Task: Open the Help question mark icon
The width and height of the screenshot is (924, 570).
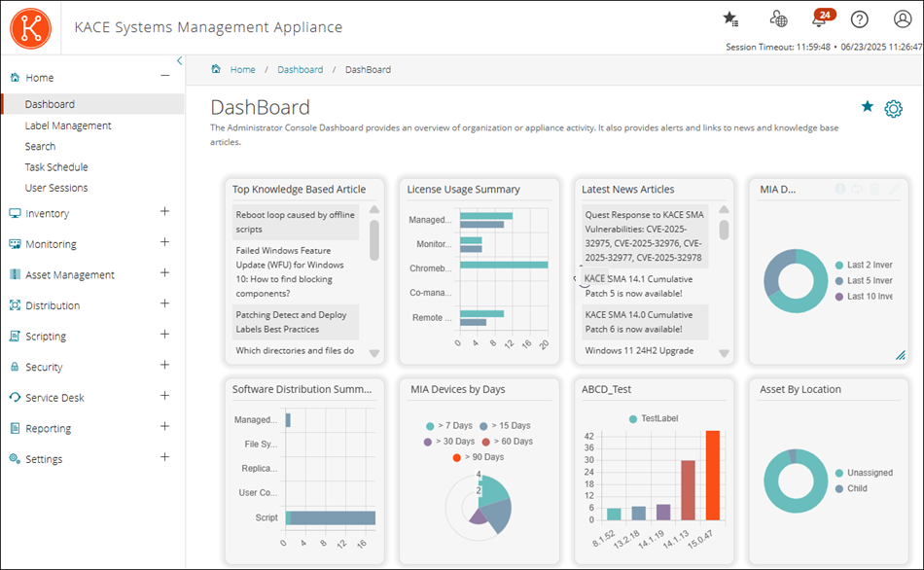Action: [x=859, y=18]
